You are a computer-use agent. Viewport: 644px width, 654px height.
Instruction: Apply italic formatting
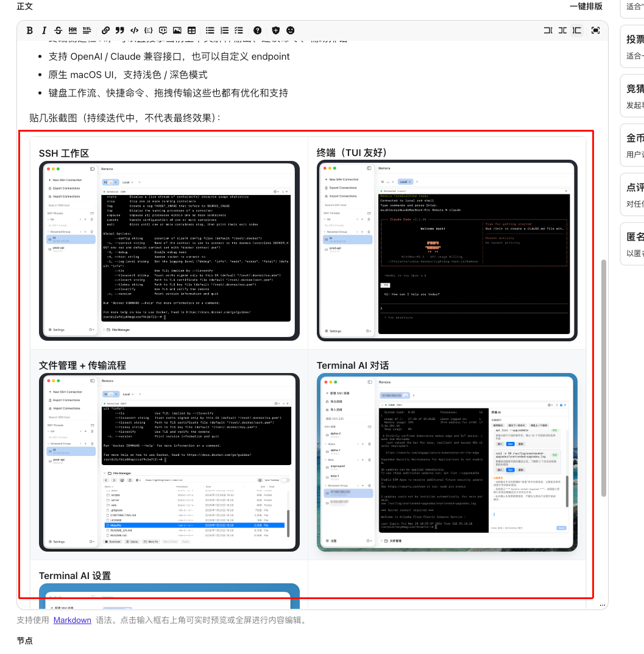tap(44, 30)
